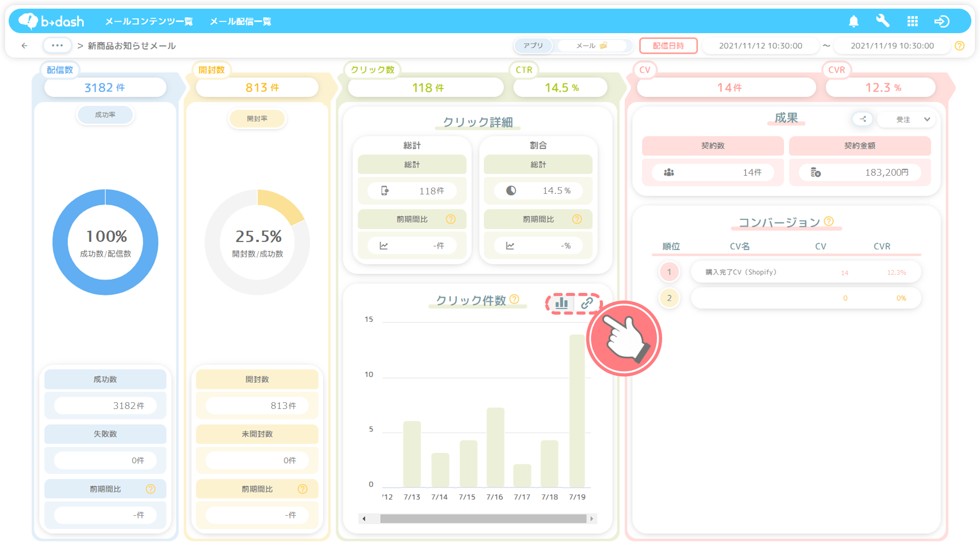Switch click chart to link view
This screenshot has height=551, width=980.
point(587,303)
